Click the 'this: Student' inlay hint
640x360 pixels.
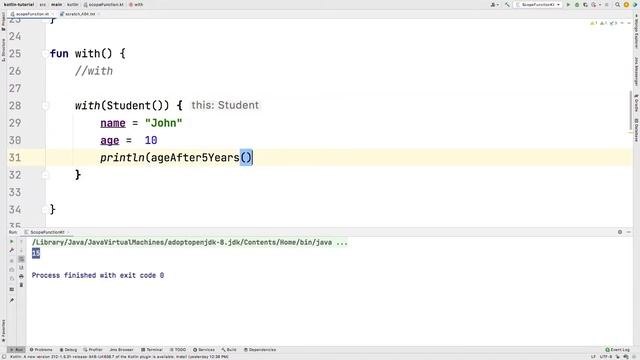pos(225,105)
